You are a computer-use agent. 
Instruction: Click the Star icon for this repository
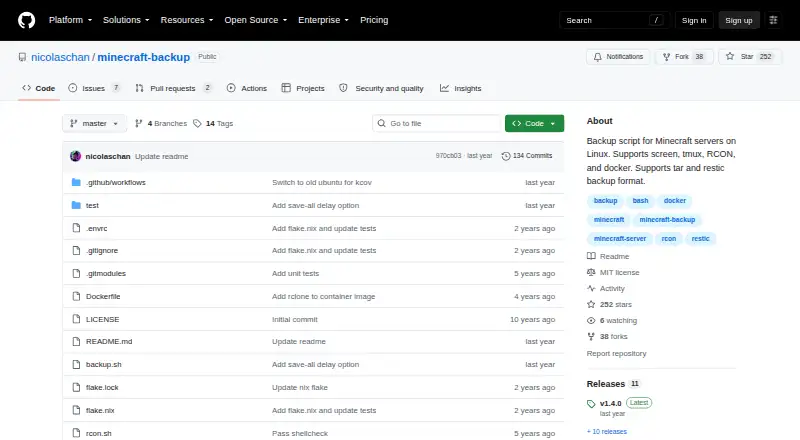[x=730, y=57]
